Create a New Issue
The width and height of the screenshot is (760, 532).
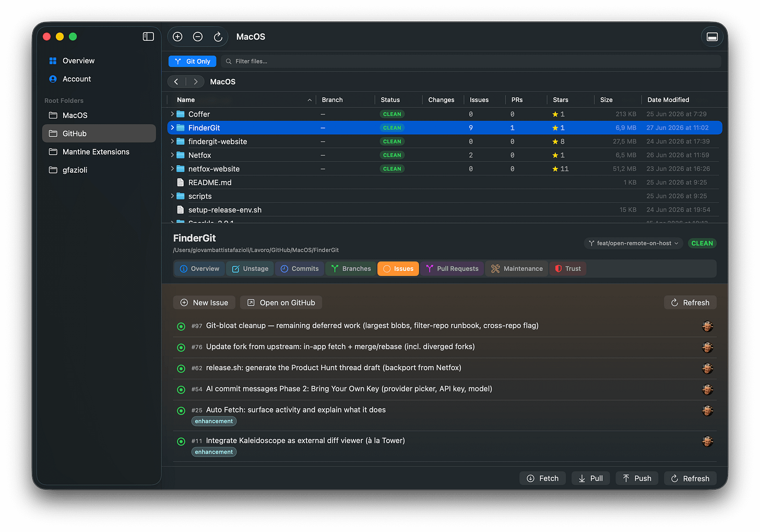[204, 302]
